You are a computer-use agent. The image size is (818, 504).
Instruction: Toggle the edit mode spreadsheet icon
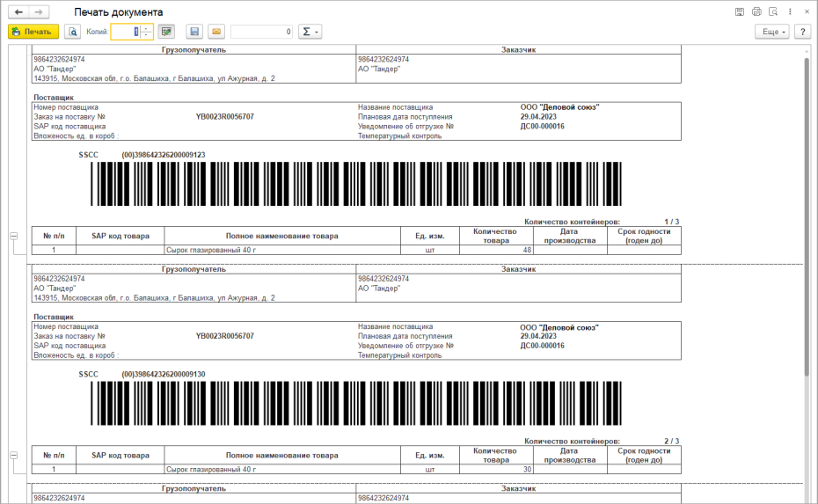(x=166, y=32)
